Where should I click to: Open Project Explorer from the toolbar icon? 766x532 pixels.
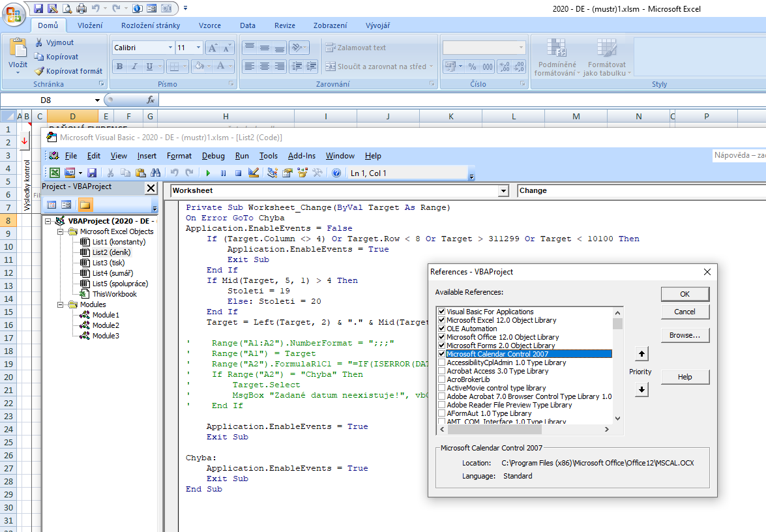[272, 173]
